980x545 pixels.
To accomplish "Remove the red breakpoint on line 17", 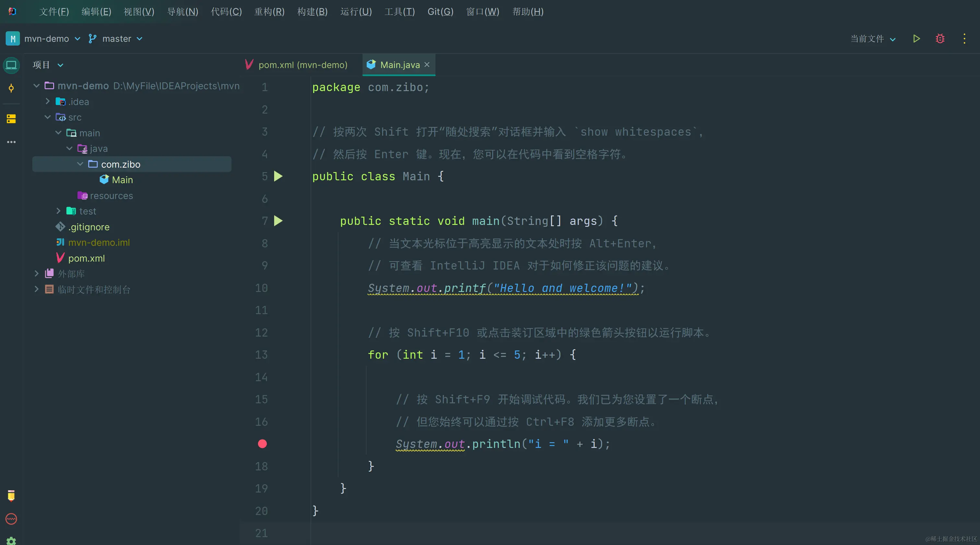I will coord(262,444).
